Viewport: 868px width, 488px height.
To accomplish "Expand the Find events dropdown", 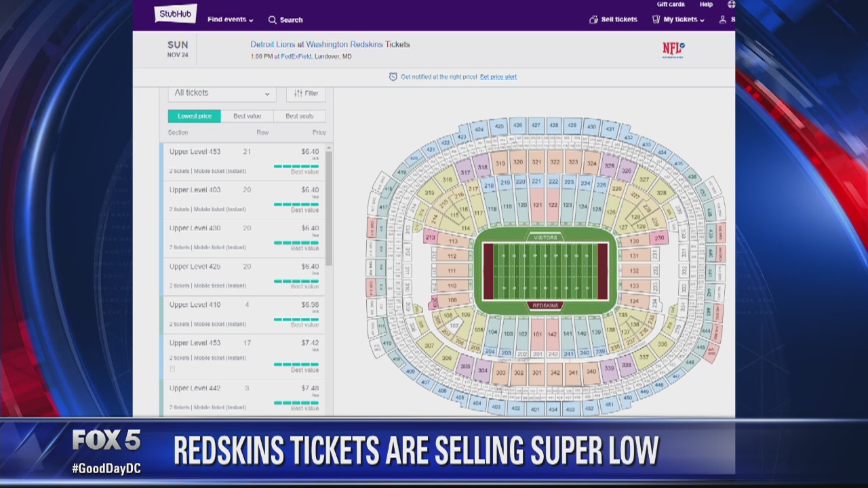I will click(x=227, y=20).
